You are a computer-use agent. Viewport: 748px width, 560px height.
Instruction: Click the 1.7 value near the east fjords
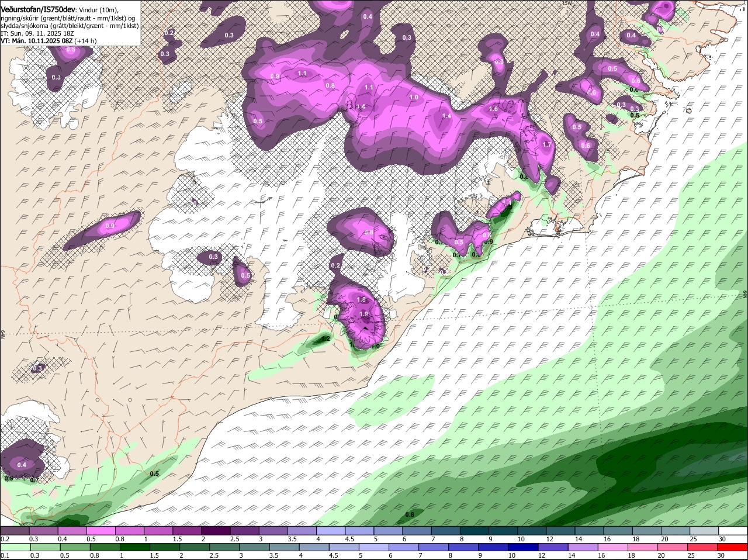pyautogui.click(x=547, y=144)
